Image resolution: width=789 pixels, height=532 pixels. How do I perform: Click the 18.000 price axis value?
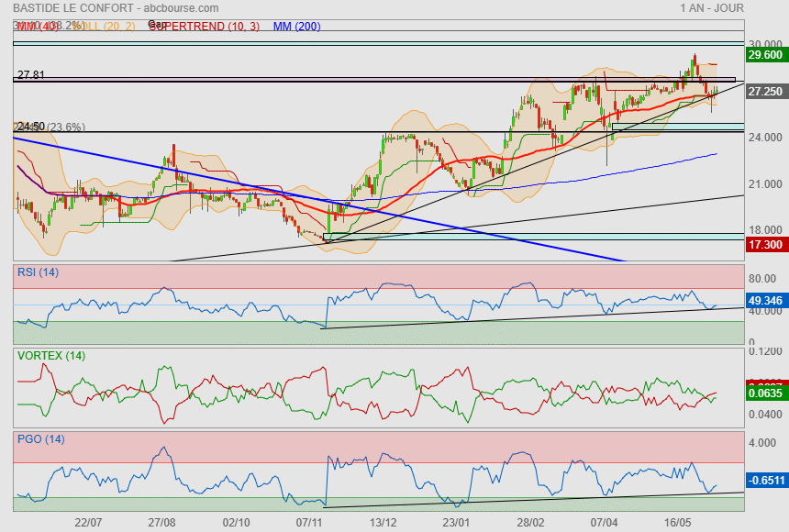click(x=765, y=230)
